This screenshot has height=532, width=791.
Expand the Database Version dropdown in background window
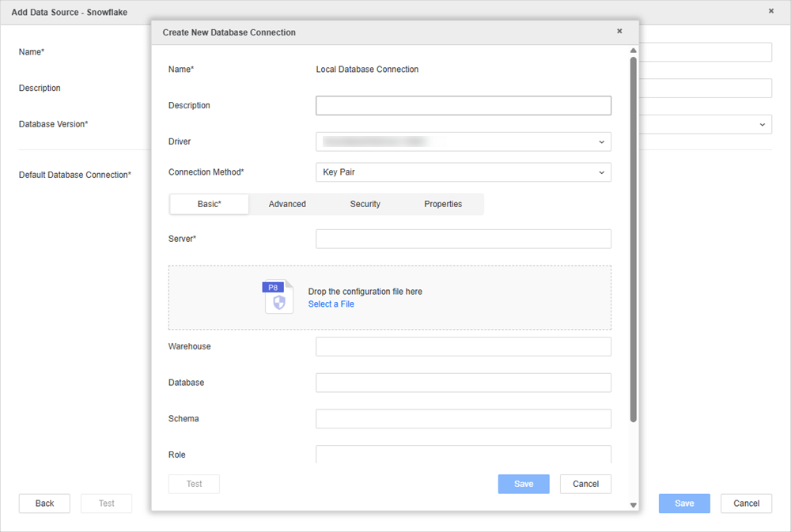coord(762,125)
